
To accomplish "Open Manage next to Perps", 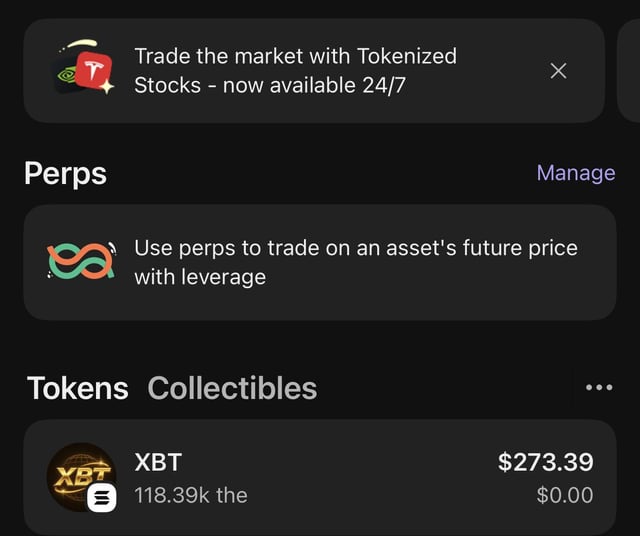I will tap(575, 173).
